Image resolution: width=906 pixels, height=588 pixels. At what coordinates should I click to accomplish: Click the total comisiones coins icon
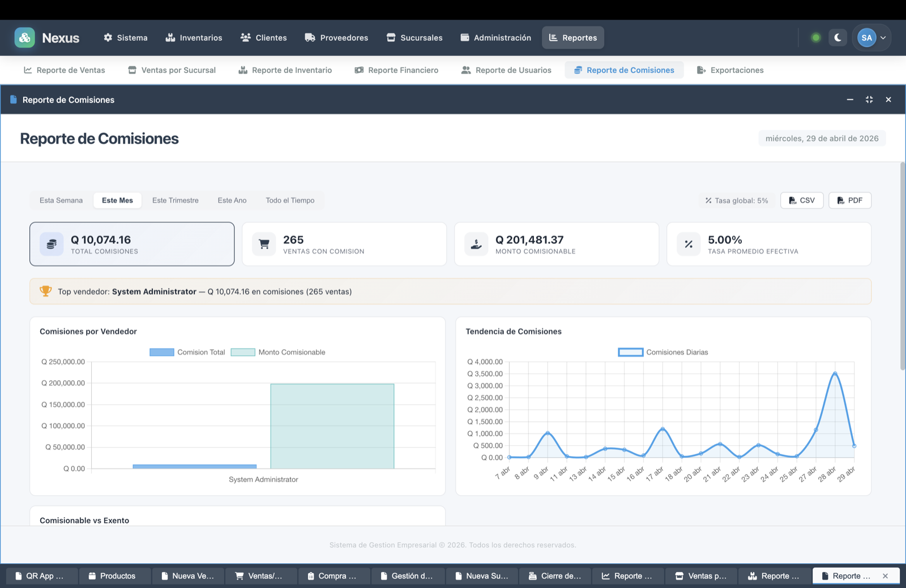[x=52, y=244]
